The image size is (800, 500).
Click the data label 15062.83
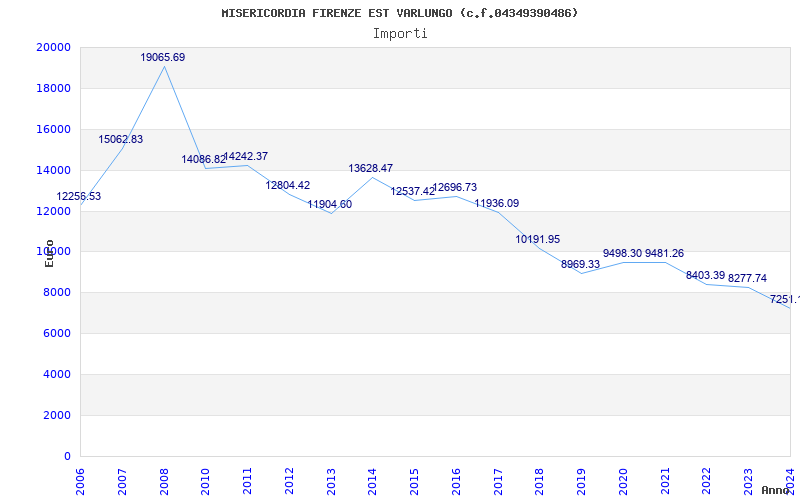120,139
